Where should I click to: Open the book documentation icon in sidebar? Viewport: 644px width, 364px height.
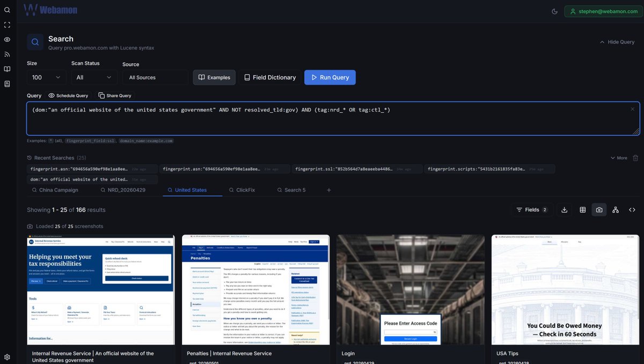pos(7,69)
